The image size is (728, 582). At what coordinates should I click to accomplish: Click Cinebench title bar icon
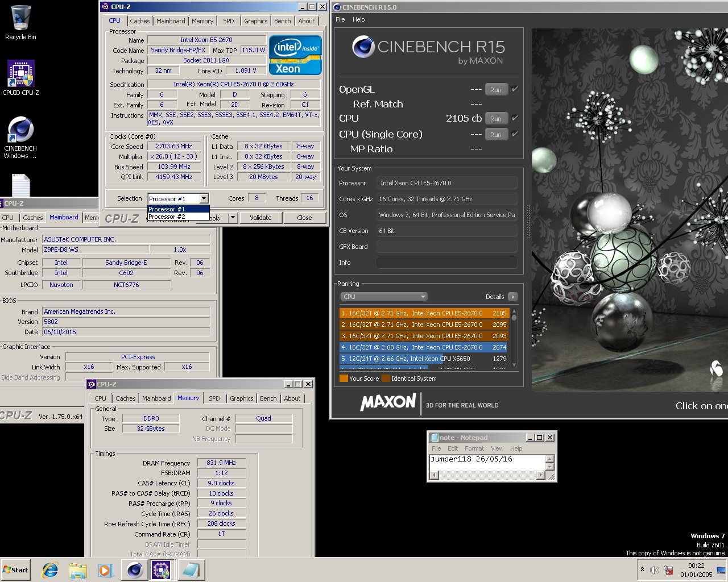coord(337,7)
